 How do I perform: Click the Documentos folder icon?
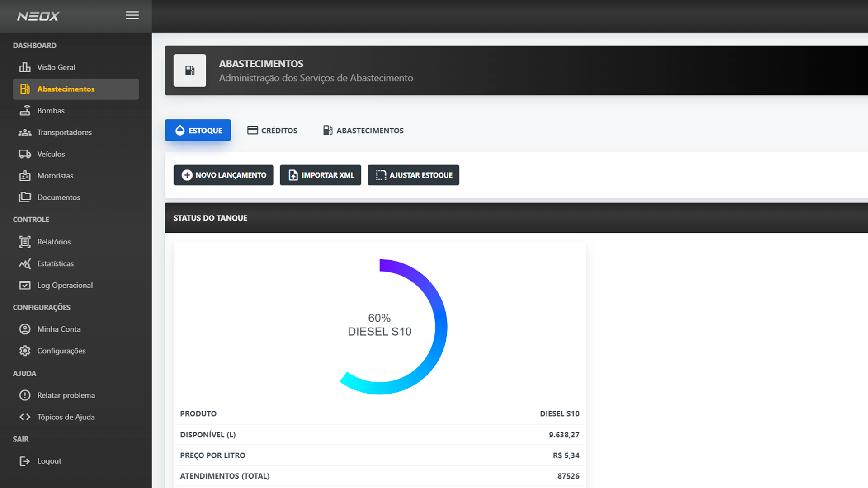pyautogui.click(x=25, y=197)
